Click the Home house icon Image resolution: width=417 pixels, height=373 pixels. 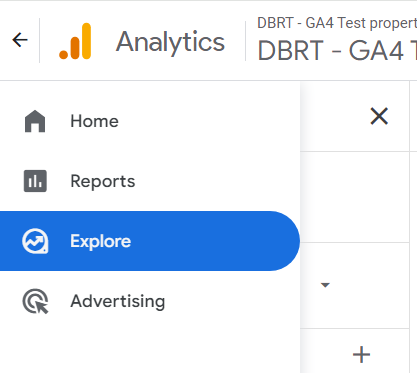pos(35,121)
